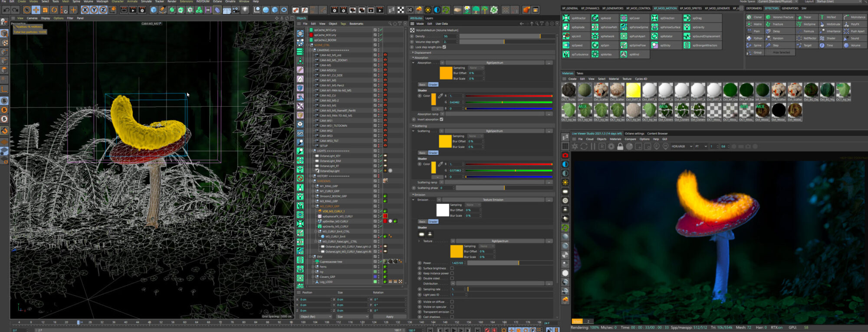The height and width of the screenshot is (332, 868).
Task: Toggle Lock step length pins checkbox
Action: [x=444, y=47]
